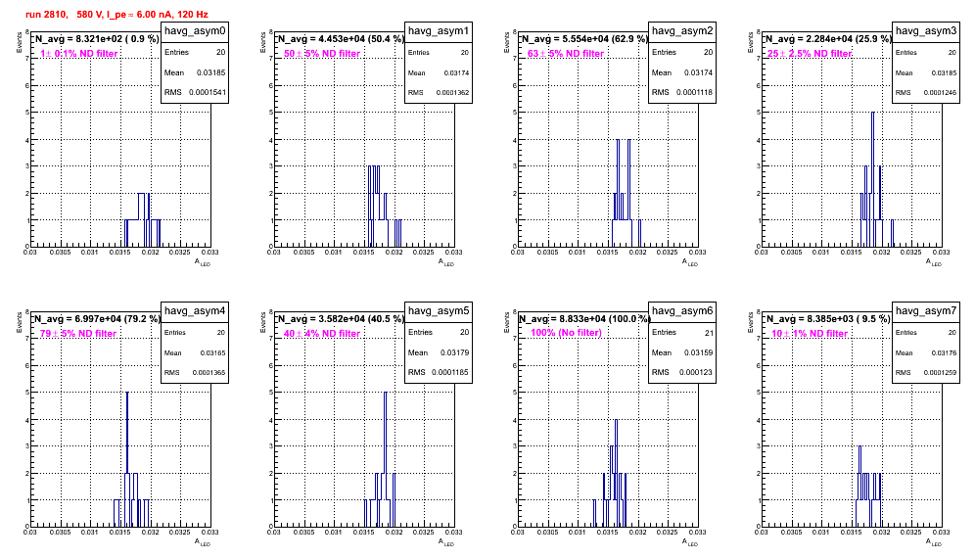
Task: Click the 40± 4% ND filter label
Action: pos(322,334)
